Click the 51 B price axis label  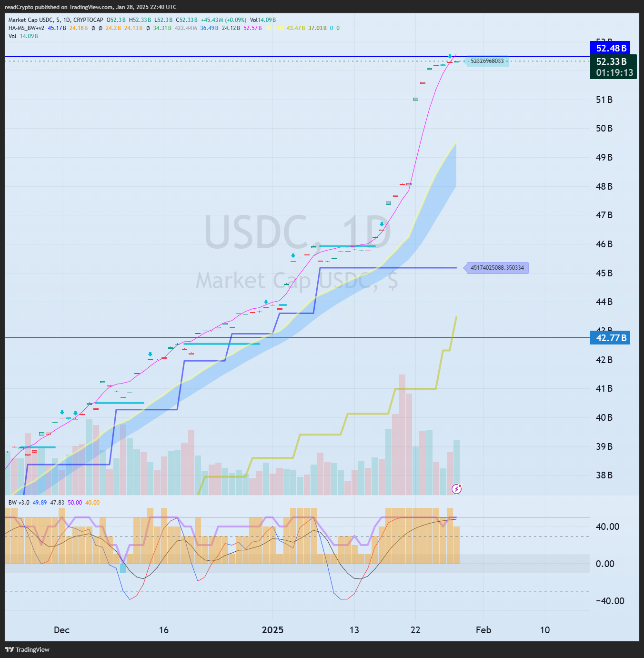pyautogui.click(x=604, y=100)
